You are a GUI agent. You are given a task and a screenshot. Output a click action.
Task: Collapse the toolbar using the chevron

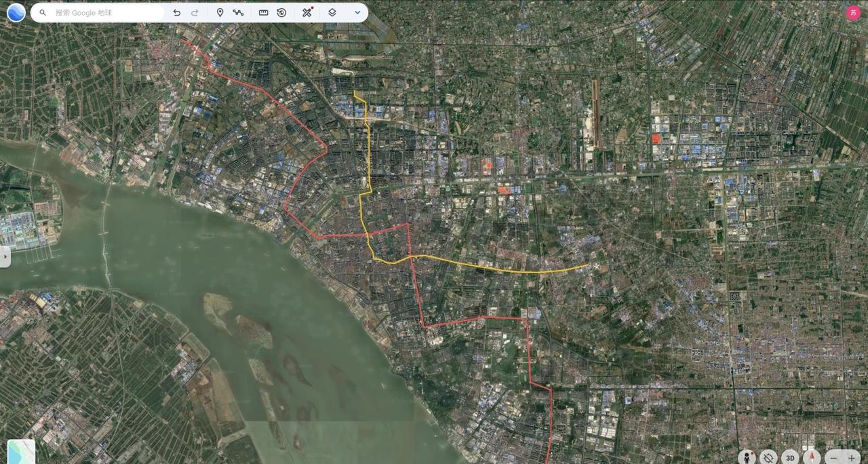point(357,12)
